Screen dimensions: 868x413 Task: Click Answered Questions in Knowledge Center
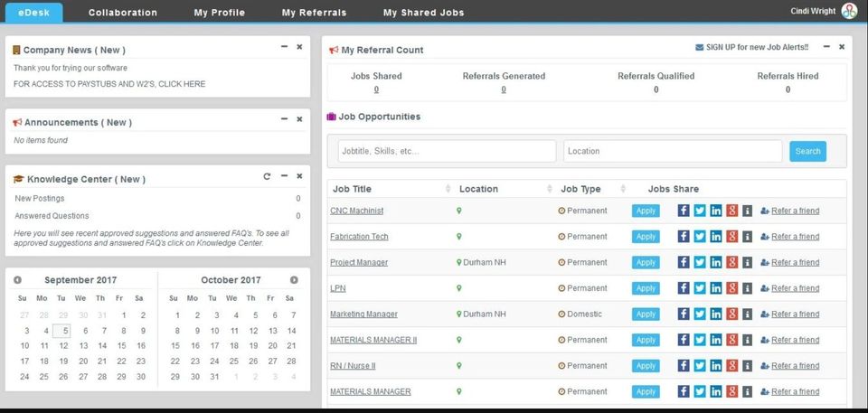click(x=52, y=216)
